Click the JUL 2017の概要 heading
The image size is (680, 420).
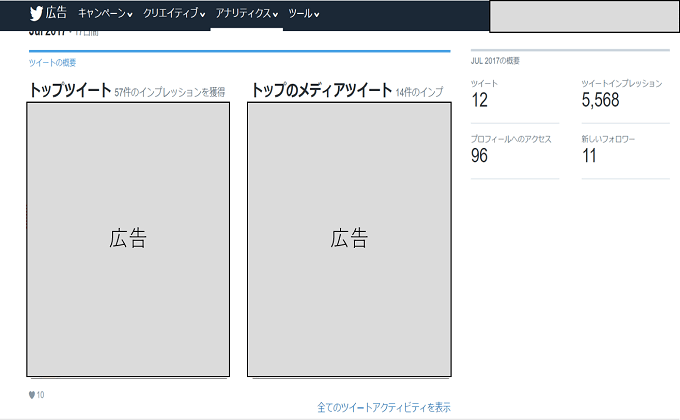tap(495, 61)
